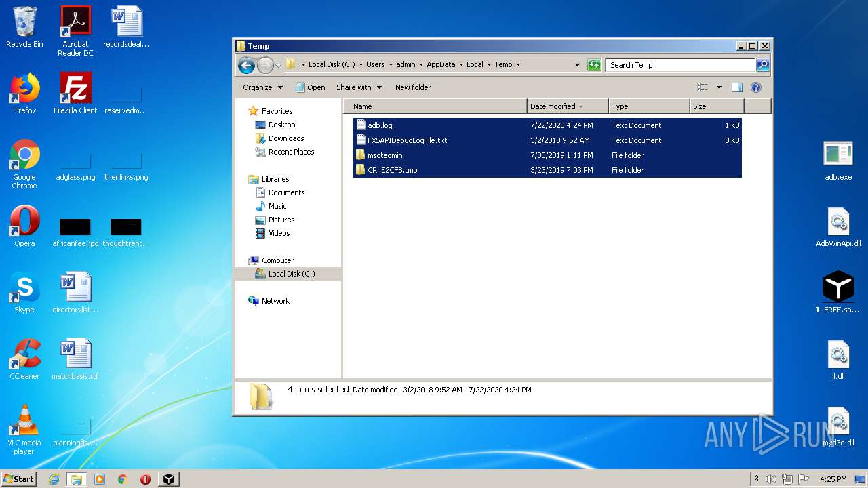Click New folder button
Viewport: 868px width, 488px height.
click(x=413, y=87)
